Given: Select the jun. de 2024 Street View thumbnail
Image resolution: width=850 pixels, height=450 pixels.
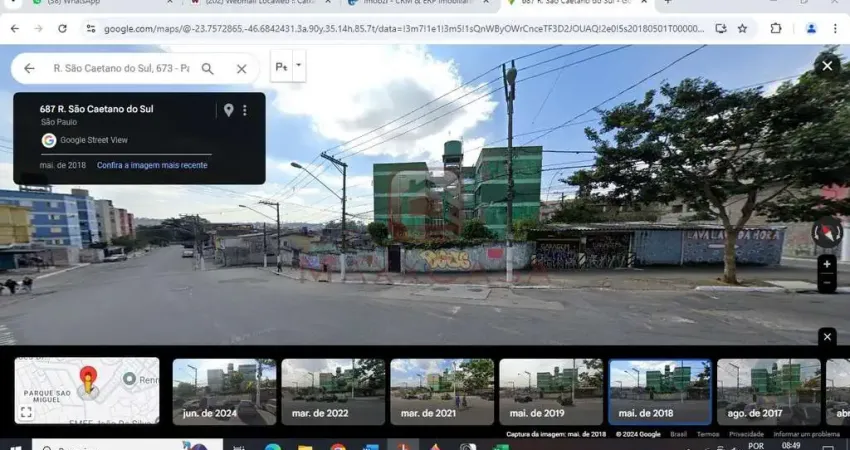Looking at the screenshot, I should [x=223, y=392].
